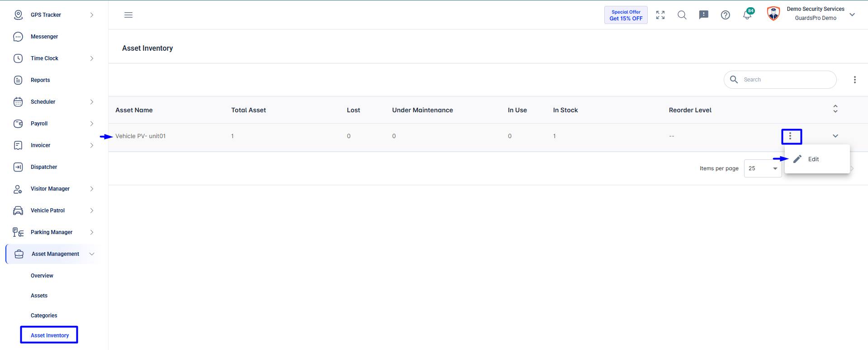868x350 pixels.
Task: Expand Invoicer submenu chevron
Action: click(x=92, y=145)
